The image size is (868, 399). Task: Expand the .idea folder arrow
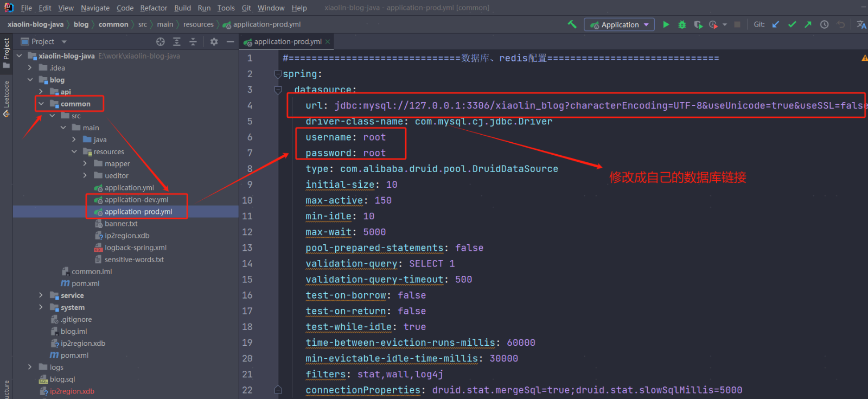pos(30,68)
